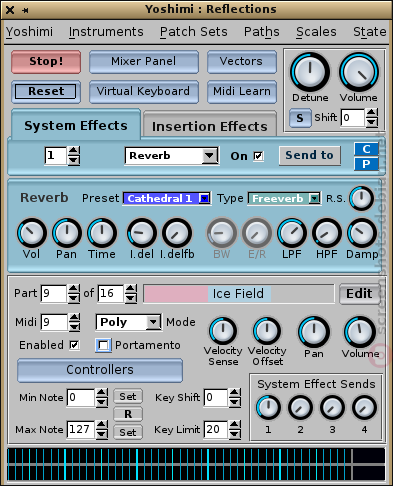Adjust the reverb Damp knob
Screen dimensions: 393x486
tap(362, 233)
